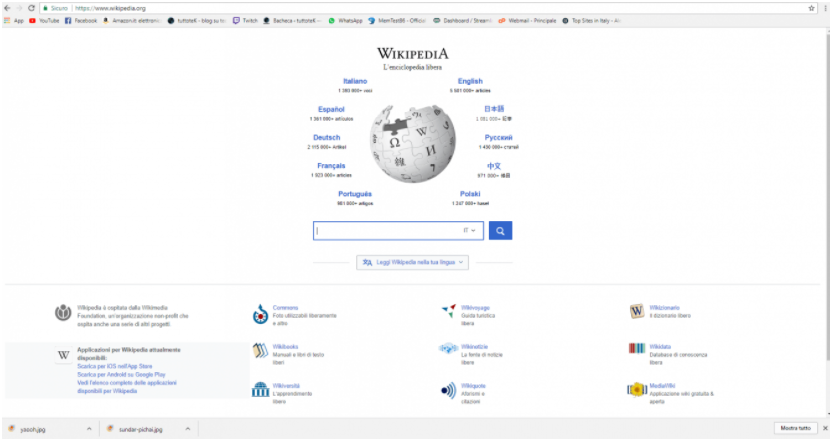Open the Twitch bookmark
The image size is (830, 442).
[x=245, y=21]
